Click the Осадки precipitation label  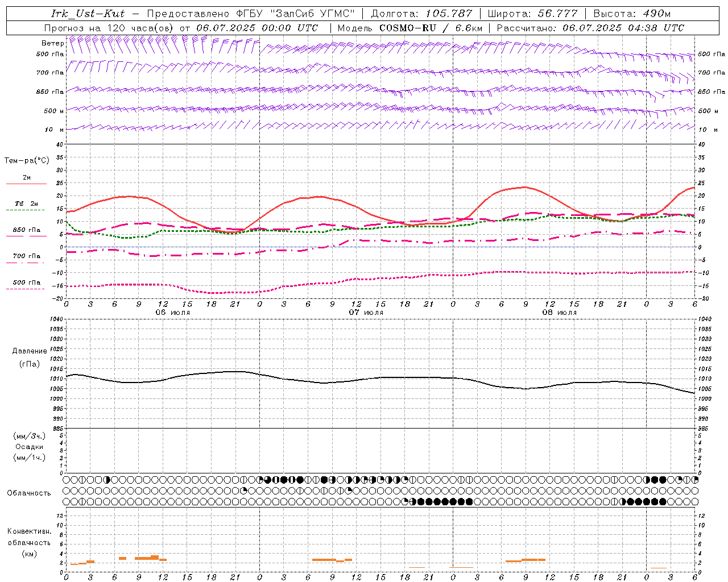click(x=30, y=447)
